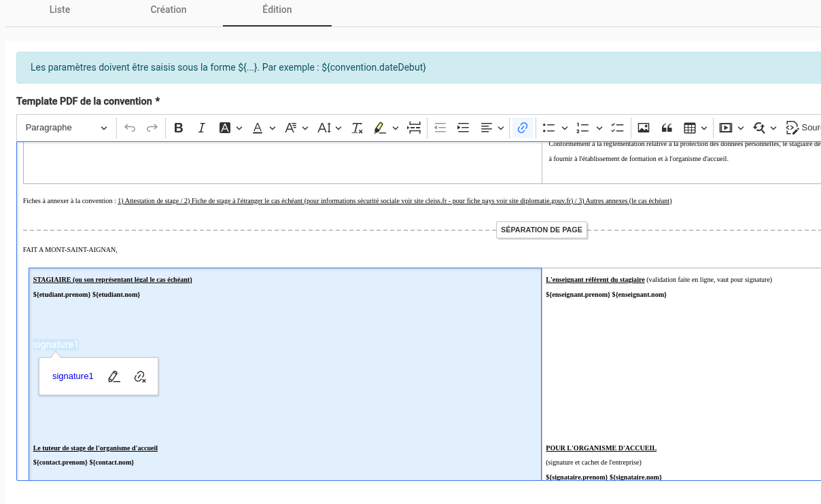
Task: Insert a page break using toolbar icon
Action: tap(414, 128)
